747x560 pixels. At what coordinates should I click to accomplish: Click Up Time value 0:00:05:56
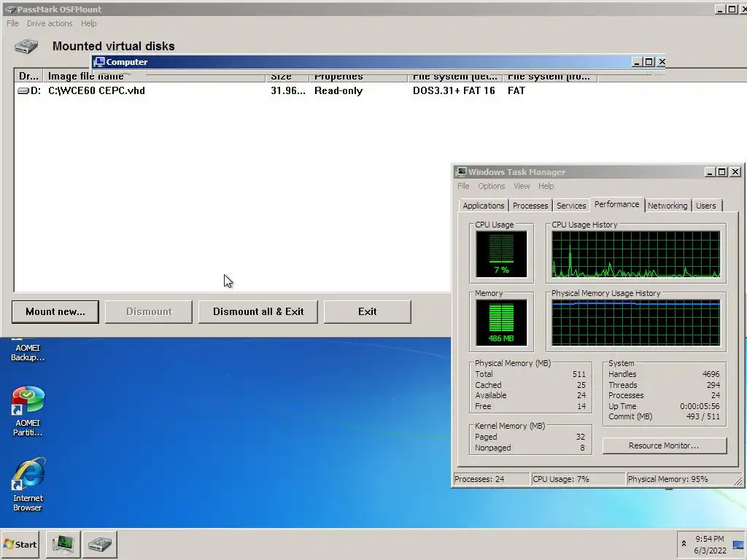coord(700,406)
